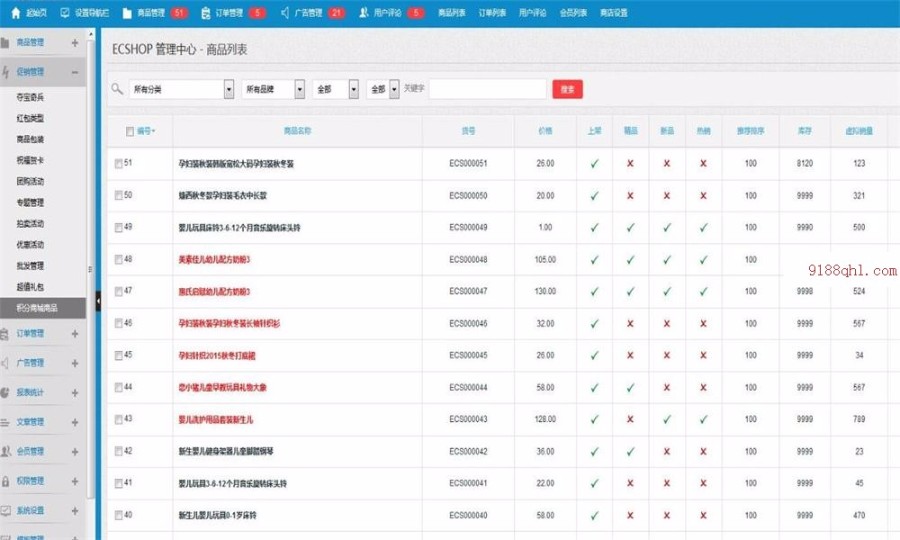The image size is (900, 540).
Task: Select 超值礼包 in the sidebar submenu
Action: [30, 287]
